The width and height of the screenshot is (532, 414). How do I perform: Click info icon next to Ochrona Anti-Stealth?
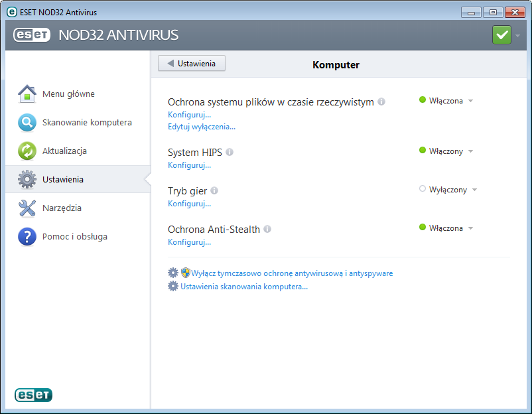(x=267, y=229)
